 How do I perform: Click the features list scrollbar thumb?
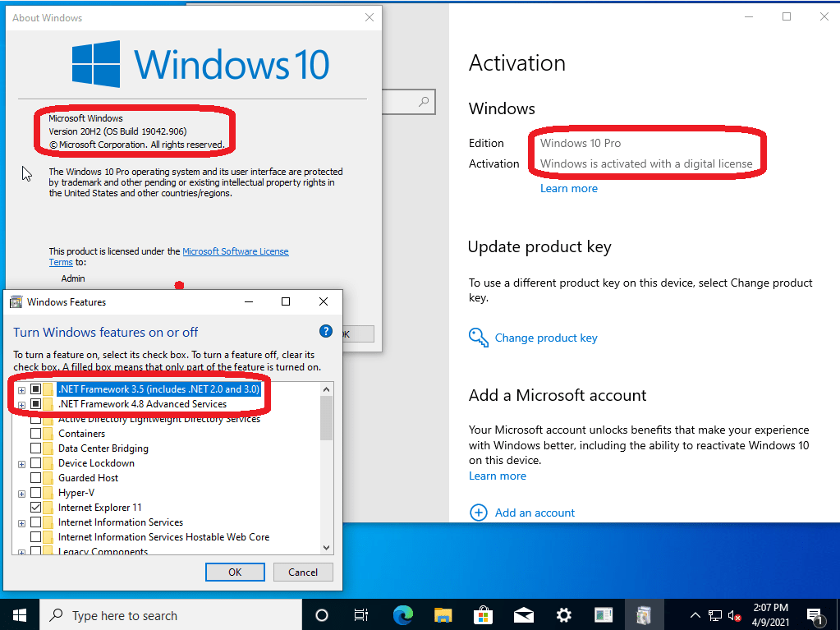pos(326,418)
